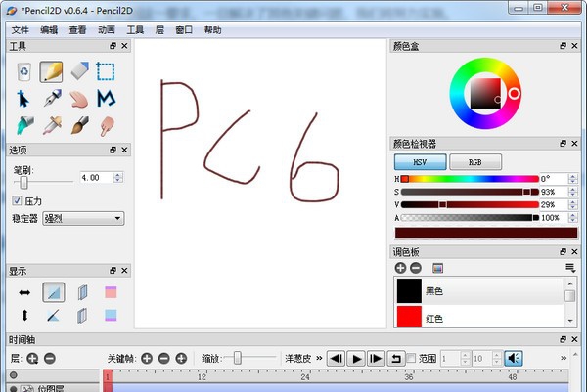Increase brush size with spinner arrow
Screen dimensions: 587x392
point(118,175)
